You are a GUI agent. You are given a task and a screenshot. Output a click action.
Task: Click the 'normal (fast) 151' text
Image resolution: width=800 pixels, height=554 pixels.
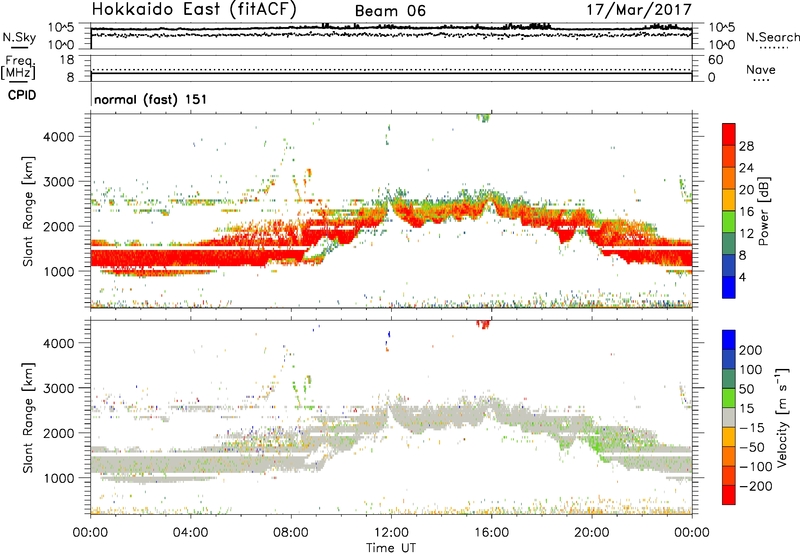click(151, 99)
